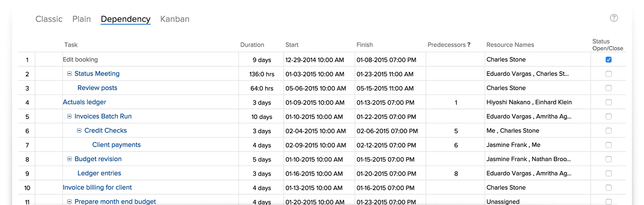Open the Client payments task link

coord(116,145)
